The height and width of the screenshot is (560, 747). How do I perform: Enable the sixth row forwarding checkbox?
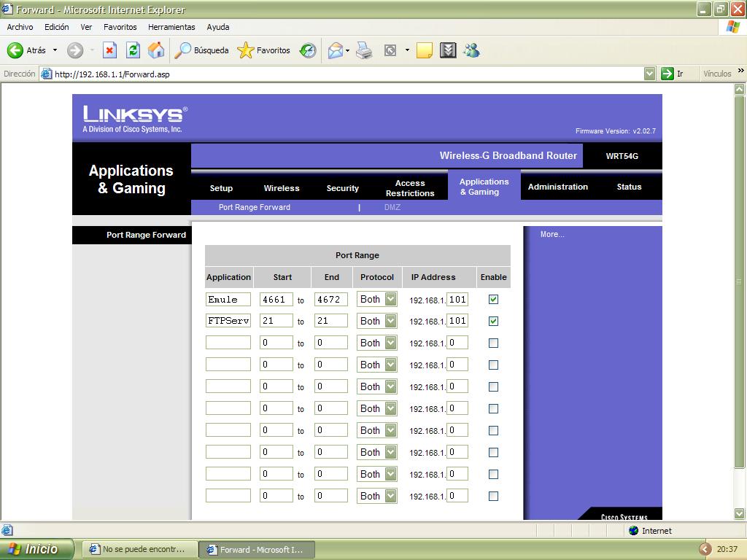(494, 408)
